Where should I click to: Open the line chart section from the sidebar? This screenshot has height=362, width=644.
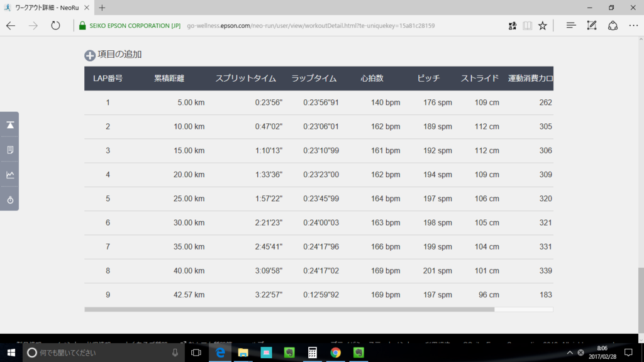click(x=10, y=175)
